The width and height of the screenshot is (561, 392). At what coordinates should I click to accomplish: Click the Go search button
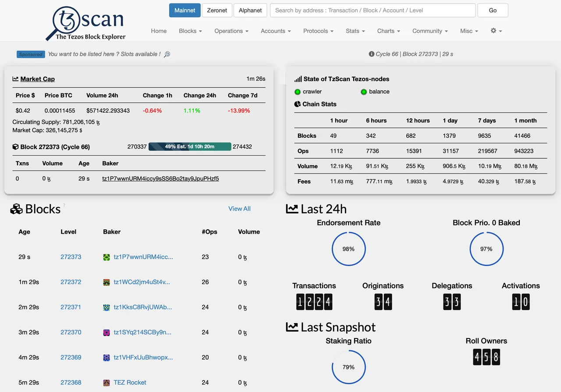493,10
